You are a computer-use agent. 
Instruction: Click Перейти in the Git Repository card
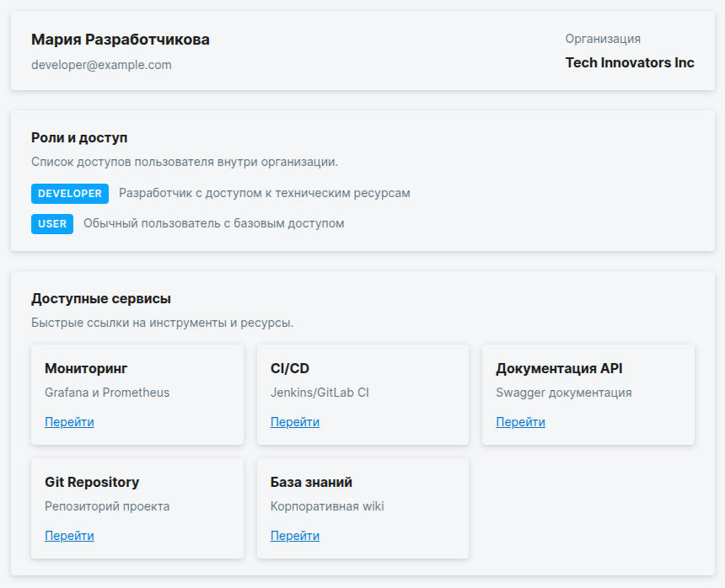[69, 536]
